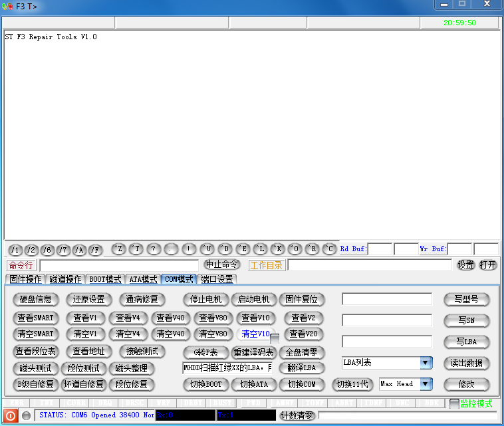Send the ^C control command
The width and height of the screenshot is (504, 426).
tap(330, 249)
